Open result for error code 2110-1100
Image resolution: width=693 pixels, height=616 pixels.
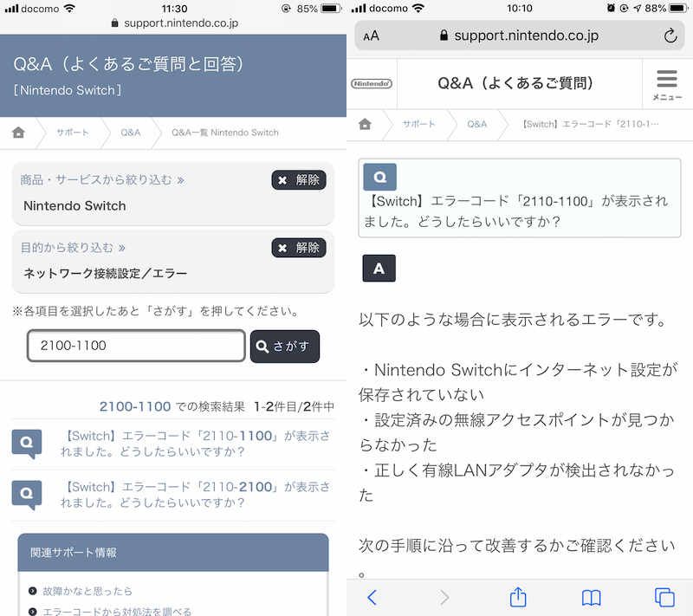(x=185, y=444)
